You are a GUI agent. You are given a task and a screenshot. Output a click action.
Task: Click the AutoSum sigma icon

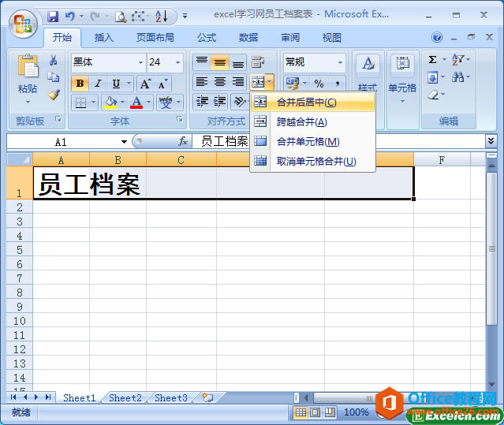pos(433,59)
